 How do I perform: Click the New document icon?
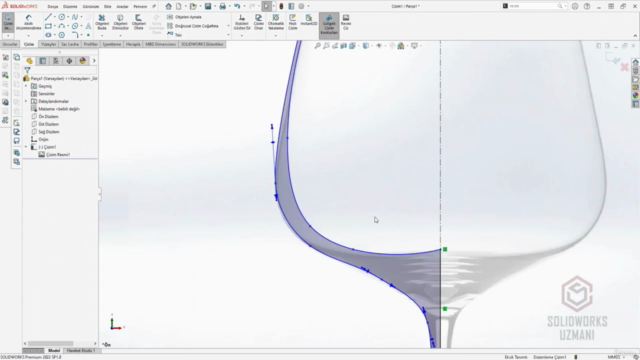pyautogui.click(x=179, y=6)
